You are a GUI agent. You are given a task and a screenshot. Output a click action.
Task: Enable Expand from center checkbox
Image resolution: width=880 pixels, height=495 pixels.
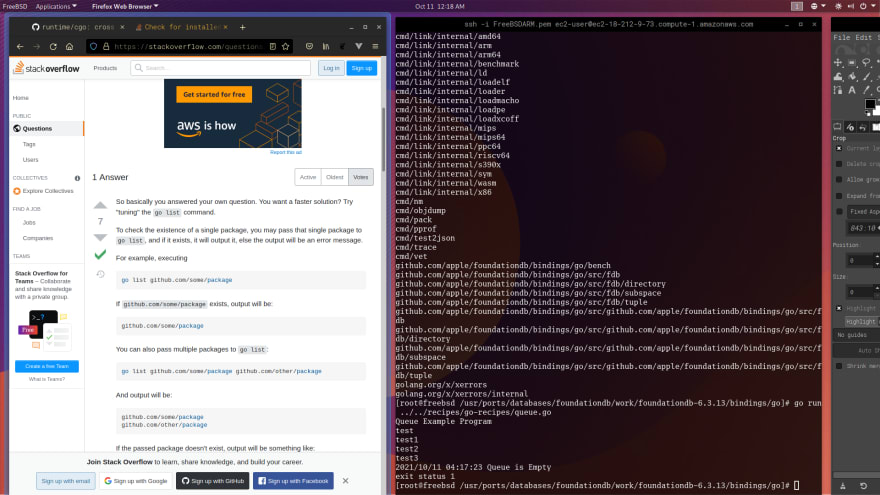coord(839,196)
